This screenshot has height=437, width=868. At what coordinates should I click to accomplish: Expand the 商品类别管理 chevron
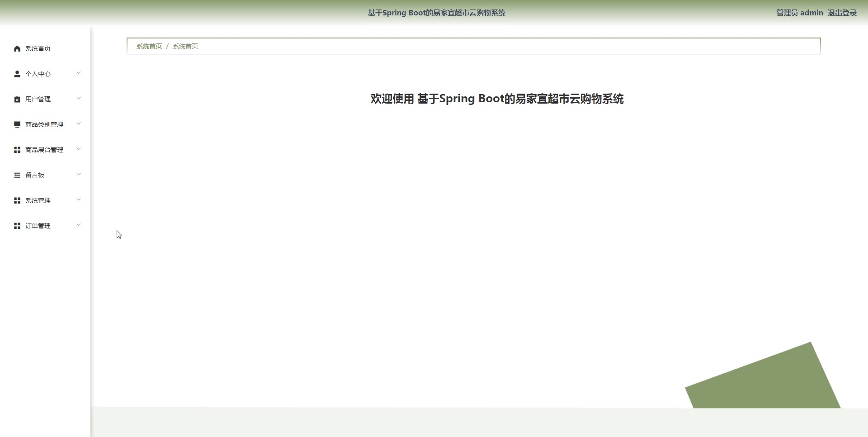point(79,123)
